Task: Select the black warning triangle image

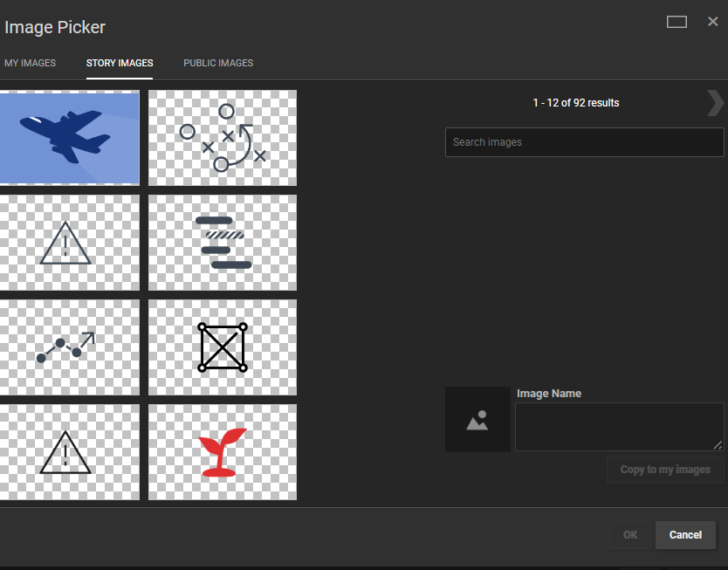Action: pyautogui.click(x=69, y=452)
